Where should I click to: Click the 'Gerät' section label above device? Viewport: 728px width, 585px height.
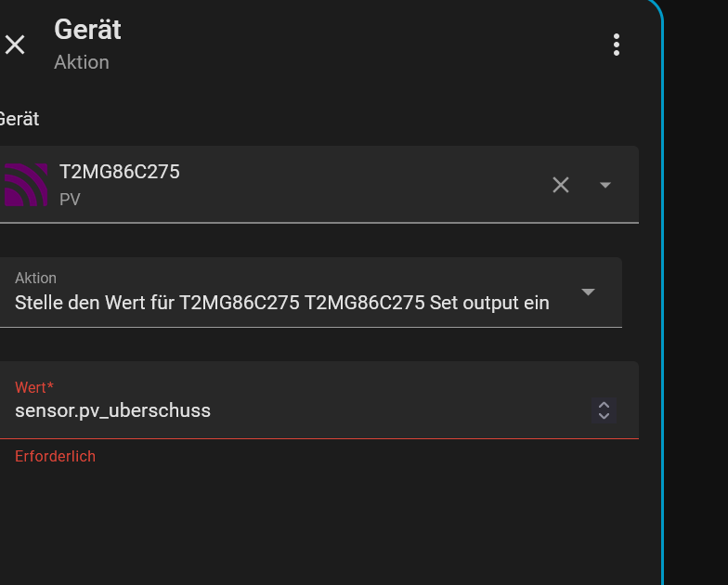click(19, 119)
